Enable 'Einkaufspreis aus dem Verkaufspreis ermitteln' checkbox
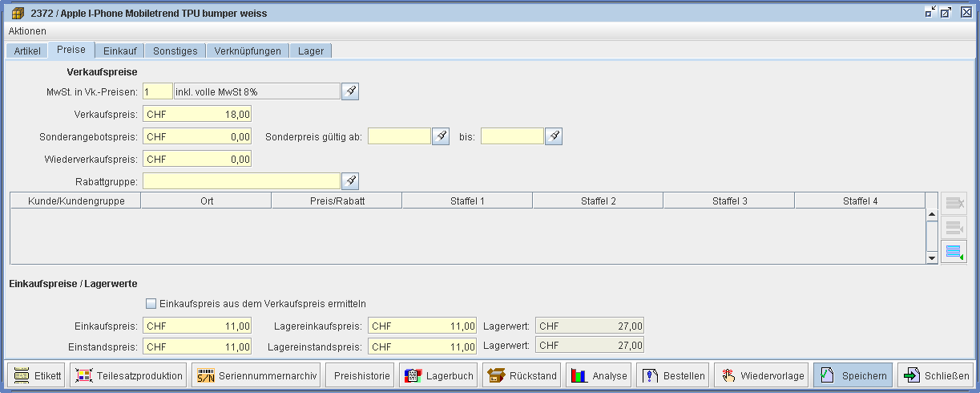This screenshot has width=980, height=393. pyautogui.click(x=151, y=304)
